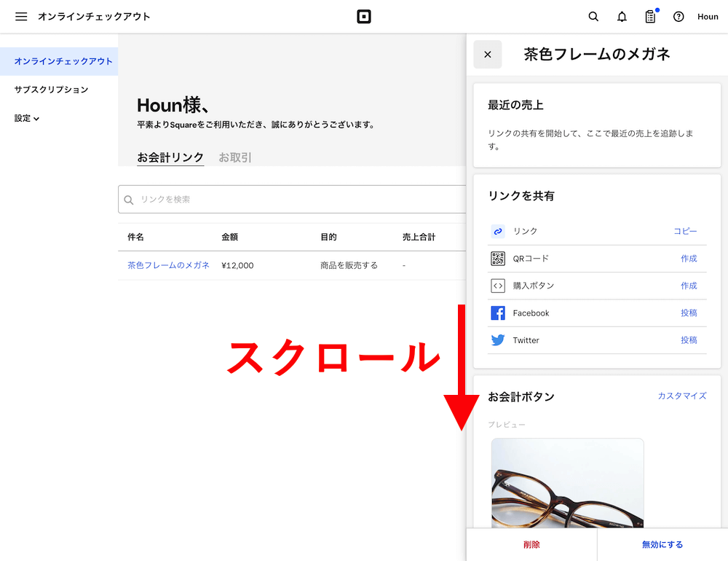Viewport: 728px width, 561px height.
Task: Open the 茶色フレームのメガネ link in table
Action: point(169,265)
